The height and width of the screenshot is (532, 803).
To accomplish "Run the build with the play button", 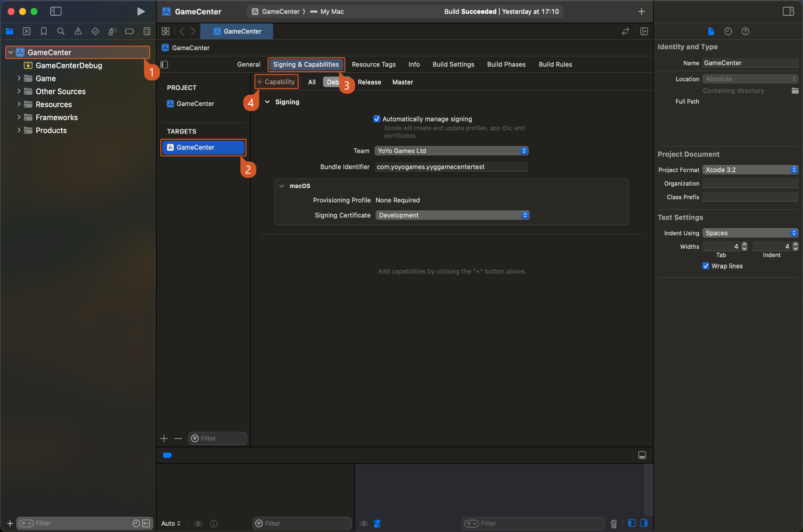I will tap(141, 11).
